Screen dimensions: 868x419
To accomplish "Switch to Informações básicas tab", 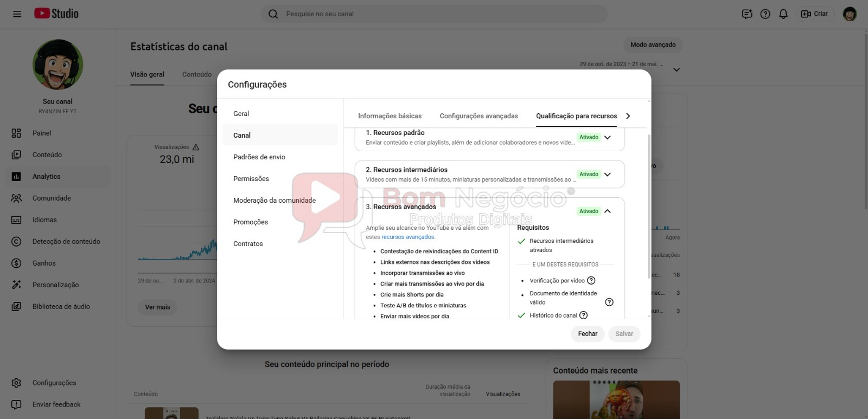I will (x=390, y=116).
